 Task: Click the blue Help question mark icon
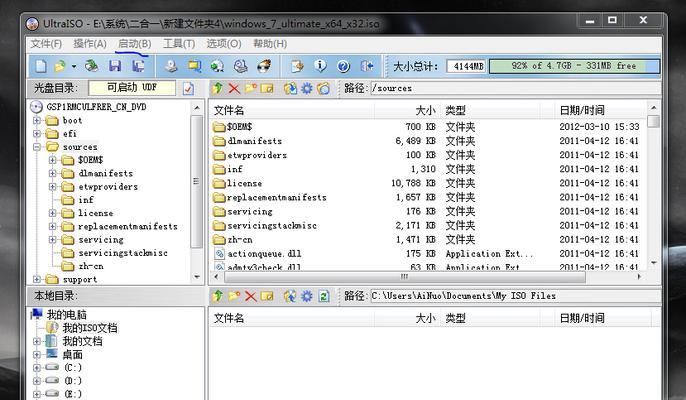[343, 66]
